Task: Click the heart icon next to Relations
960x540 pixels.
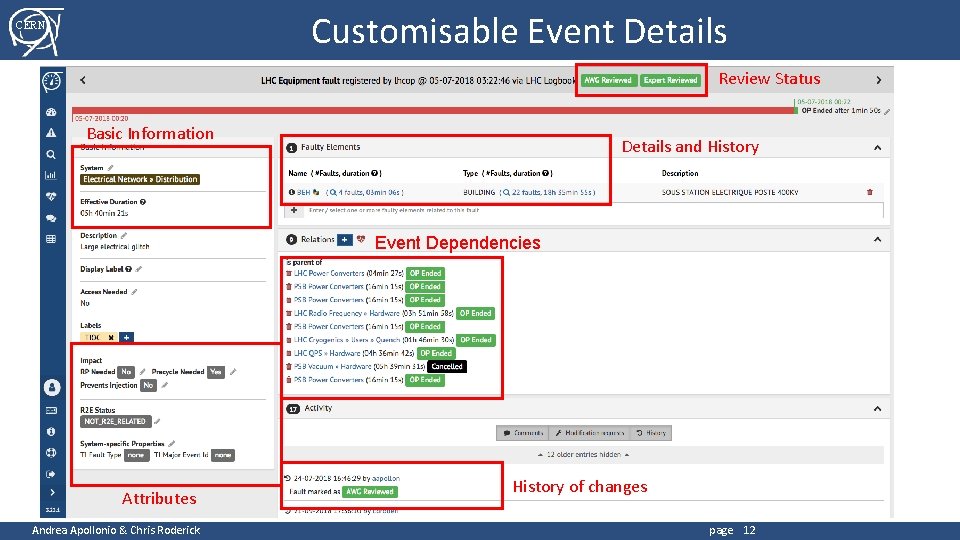Action: tap(361, 239)
